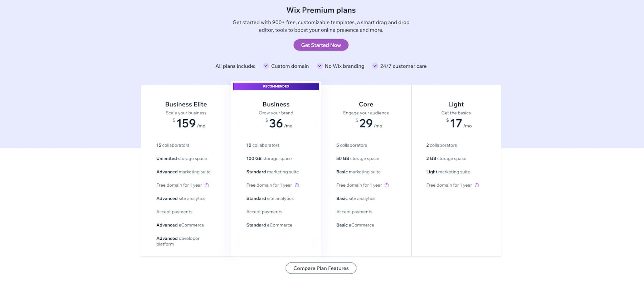Click the RECOMMENDED badge above the Business plan
Image resolution: width=644 pixels, height=282 pixels.
[276, 86]
